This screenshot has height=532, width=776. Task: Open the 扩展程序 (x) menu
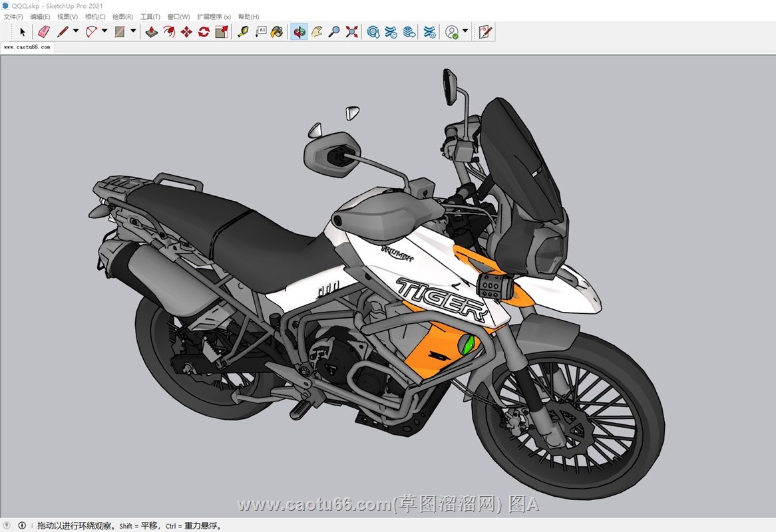coord(214,17)
